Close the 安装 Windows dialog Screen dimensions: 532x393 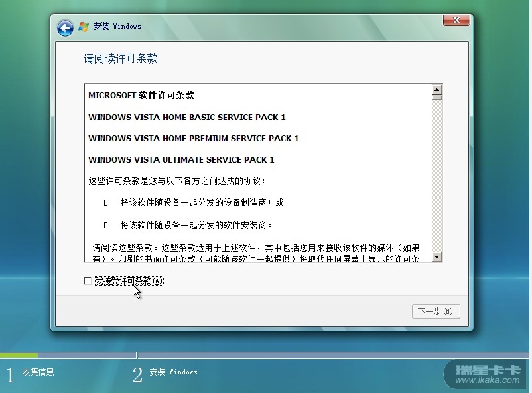(x=456, y=20)
